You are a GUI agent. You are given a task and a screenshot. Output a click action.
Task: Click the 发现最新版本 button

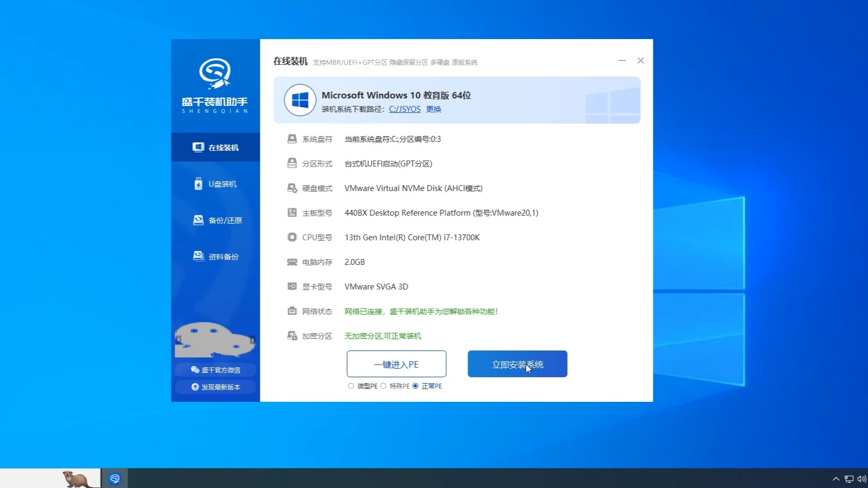pos(215,387)
